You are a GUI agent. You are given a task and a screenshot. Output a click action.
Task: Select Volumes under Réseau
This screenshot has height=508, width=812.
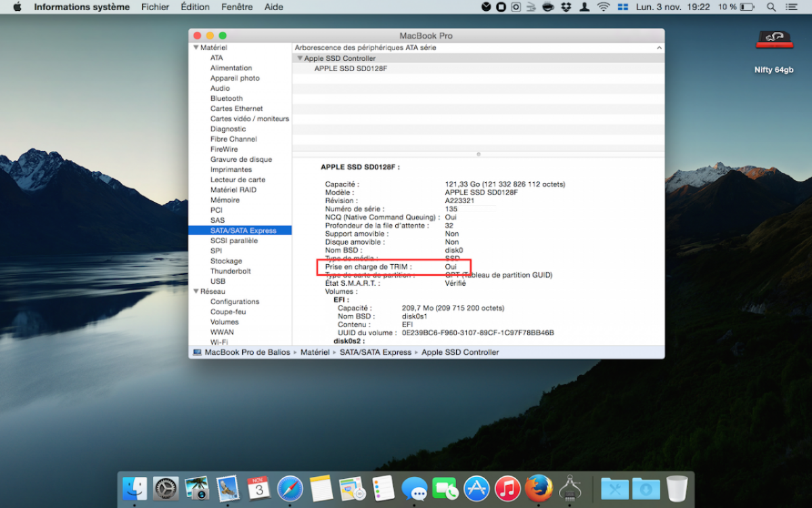click(225, 322)
